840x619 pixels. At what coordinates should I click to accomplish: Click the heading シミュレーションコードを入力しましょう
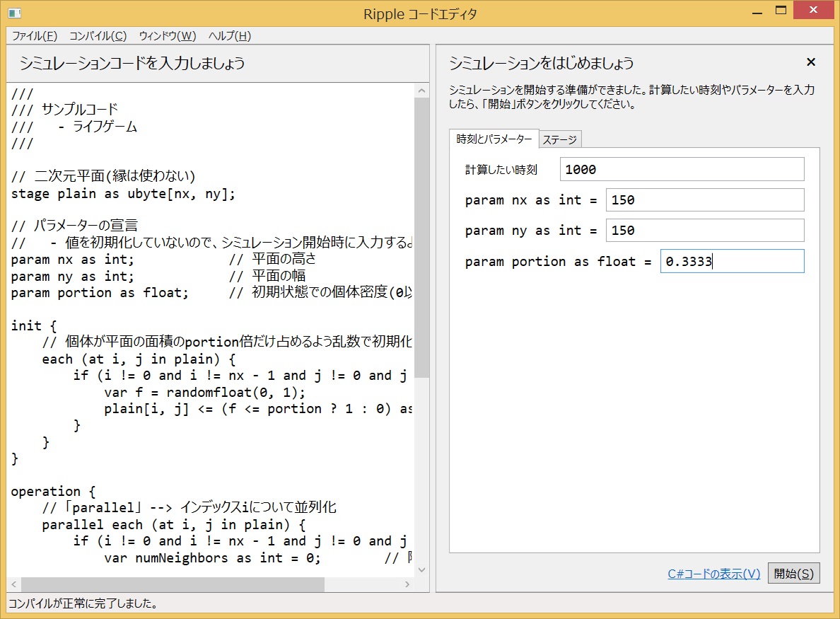pos(132,63)
